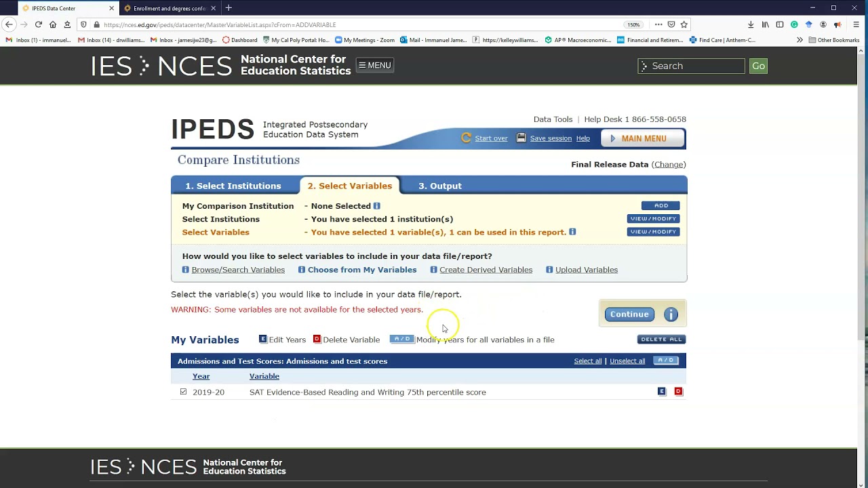
Task: Click the site padlock icon
Action: 97,24
